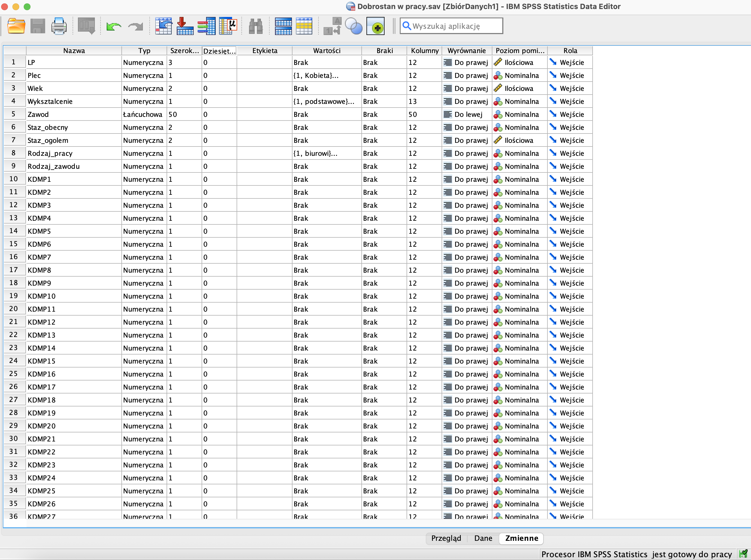Click the green plus toolbar icon

375,26
